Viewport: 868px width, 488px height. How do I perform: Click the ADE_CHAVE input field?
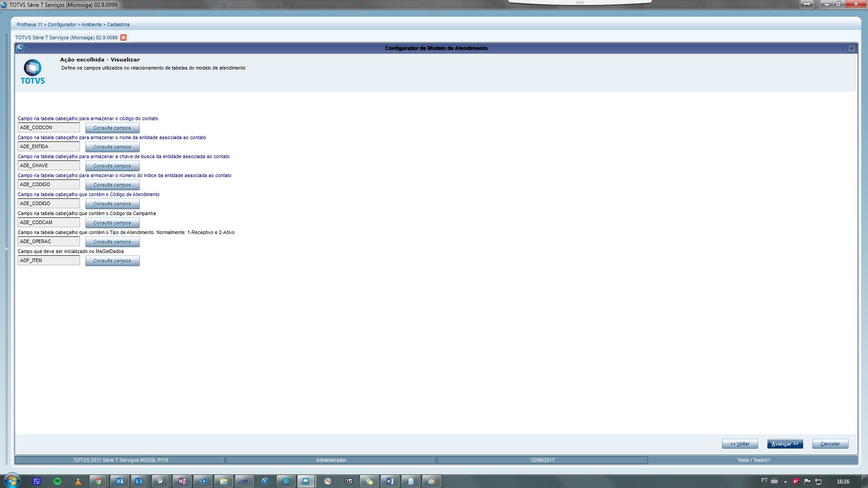coord(49,165)
